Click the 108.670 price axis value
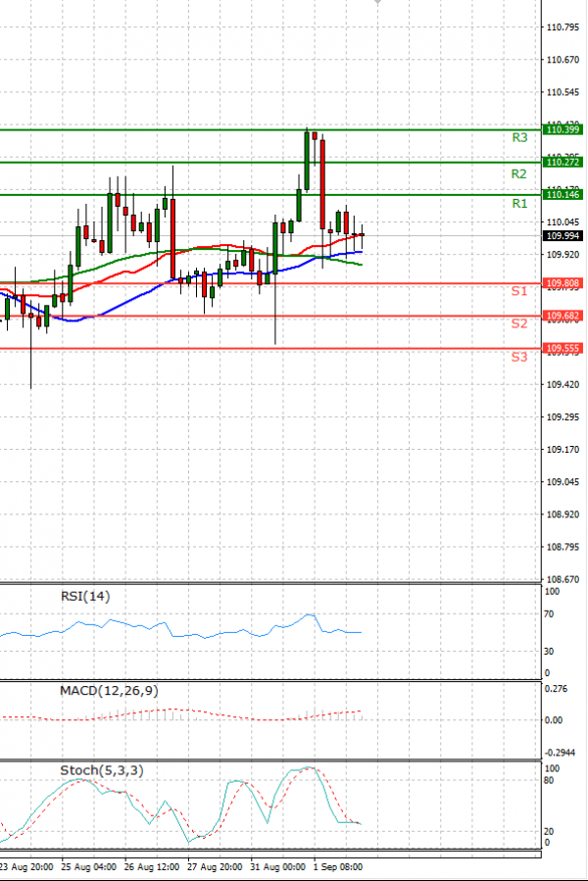The image size is (588, 881). [563, 579]
